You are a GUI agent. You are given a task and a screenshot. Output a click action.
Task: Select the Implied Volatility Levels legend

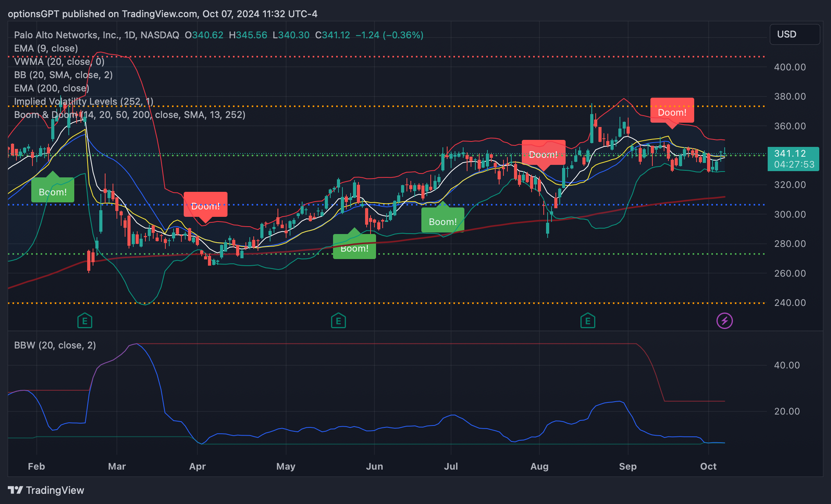click(84, 102)
